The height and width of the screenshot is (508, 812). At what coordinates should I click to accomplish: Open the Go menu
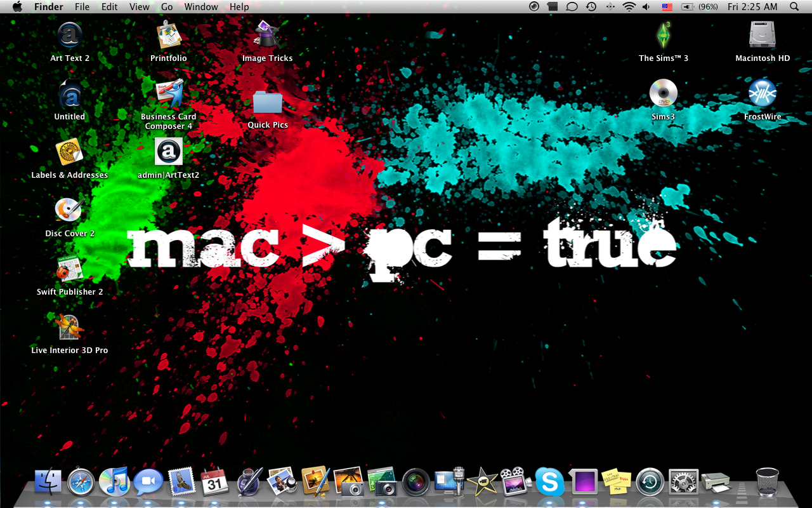pos(167,7)
